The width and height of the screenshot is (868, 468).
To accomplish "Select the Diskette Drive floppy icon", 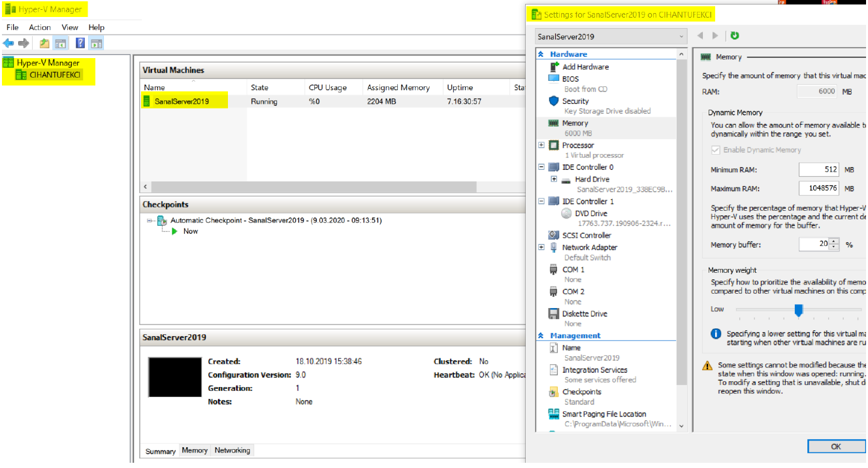I will (x=553, y=314).
